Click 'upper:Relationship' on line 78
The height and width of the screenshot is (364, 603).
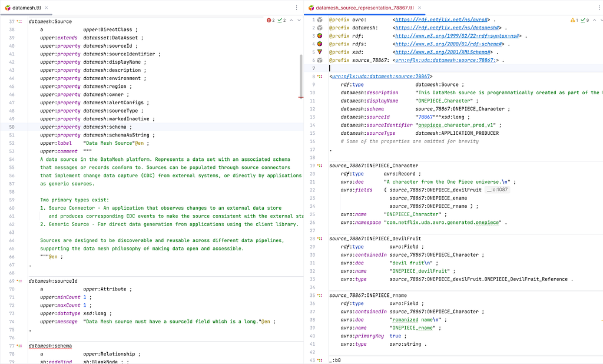(109, 354)
